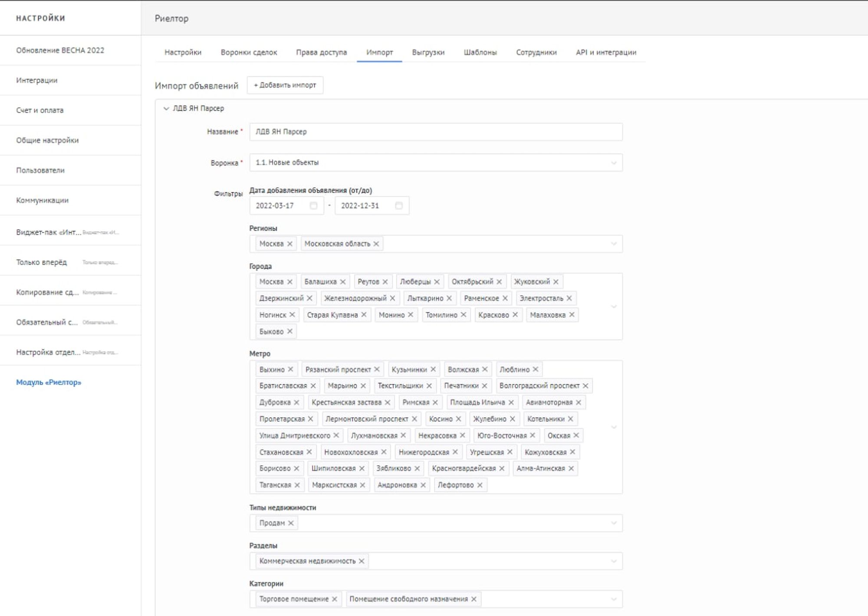Viewport: 868px width, 616px height.
Task: Remove Торговое помещение category tag
Action: pos(335,599)
